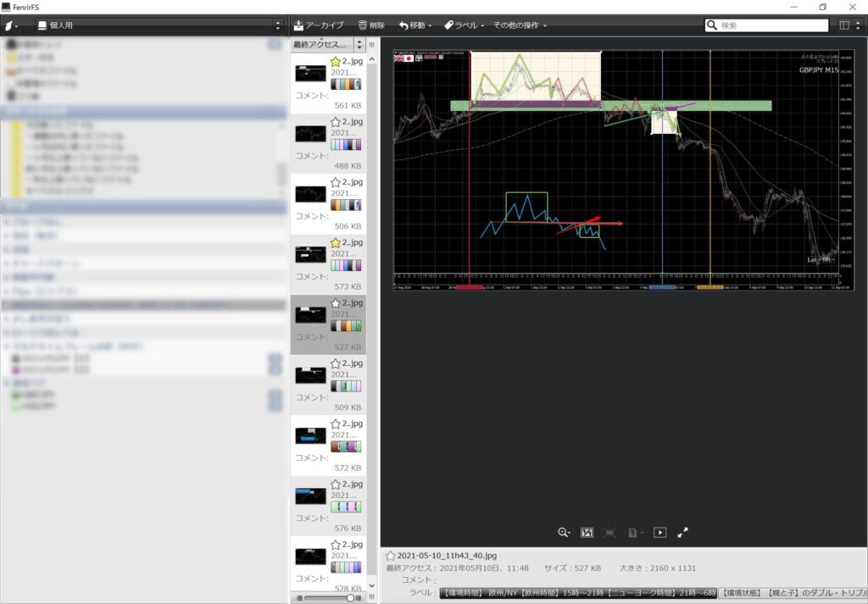The width and height of the screenshot is (868, 604).
Task: Toggle star on the 506 KB file
Action: click(x=336, y=182)
